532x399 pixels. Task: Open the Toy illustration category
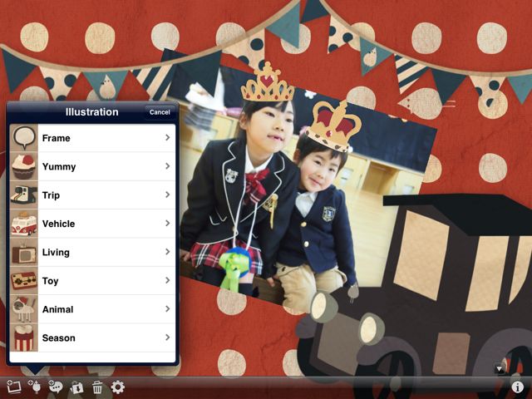(x=92, y=281)
